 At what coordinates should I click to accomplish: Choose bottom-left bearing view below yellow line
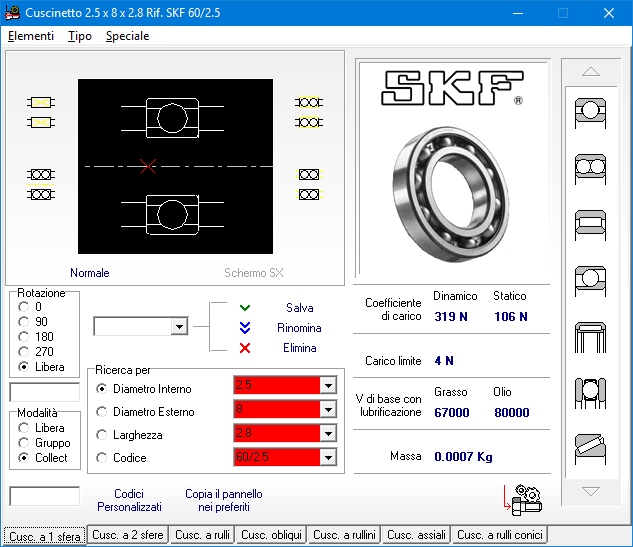click(41, 195)
